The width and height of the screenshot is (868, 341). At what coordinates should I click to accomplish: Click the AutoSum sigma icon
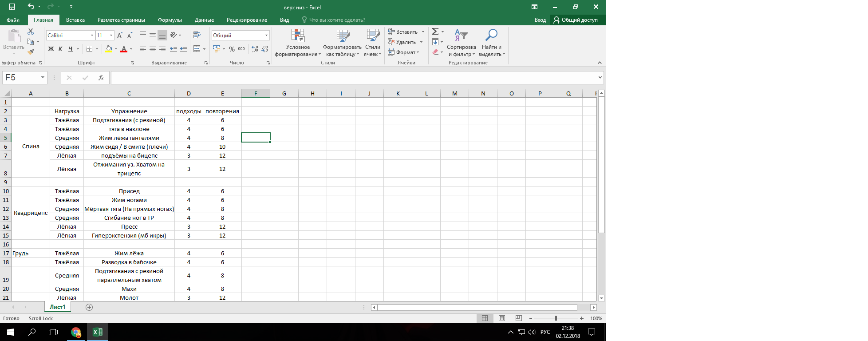pos(435,32)
